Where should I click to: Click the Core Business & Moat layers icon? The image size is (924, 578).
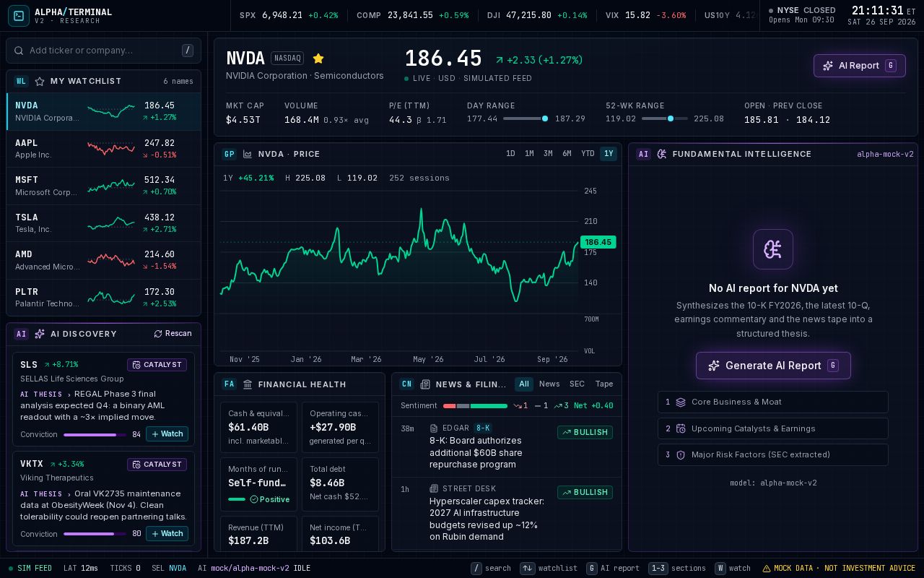pyautogui.click(x=681, y=402)
